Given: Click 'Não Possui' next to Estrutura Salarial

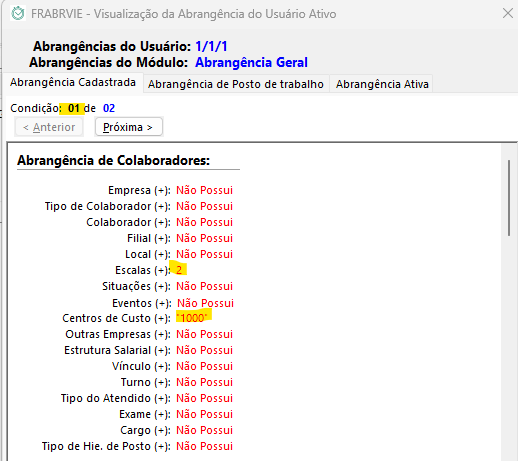Looking at the screenshot, I should coord(204,350).
